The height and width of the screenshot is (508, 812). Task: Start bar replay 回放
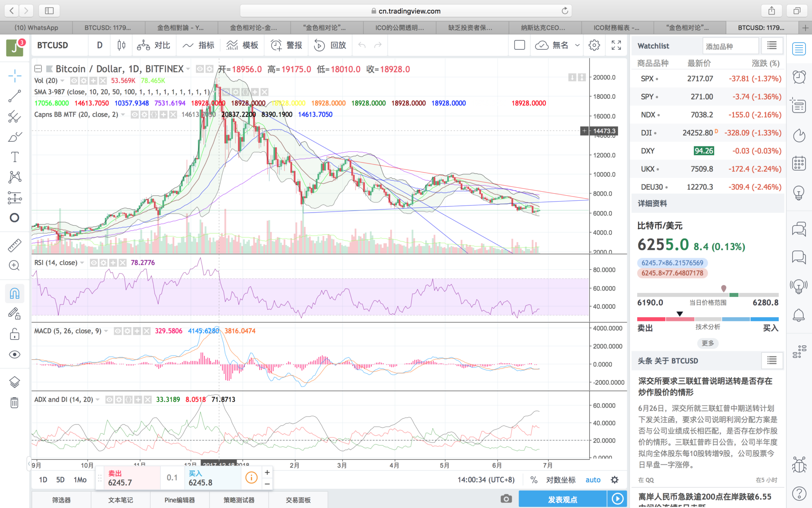330,45
